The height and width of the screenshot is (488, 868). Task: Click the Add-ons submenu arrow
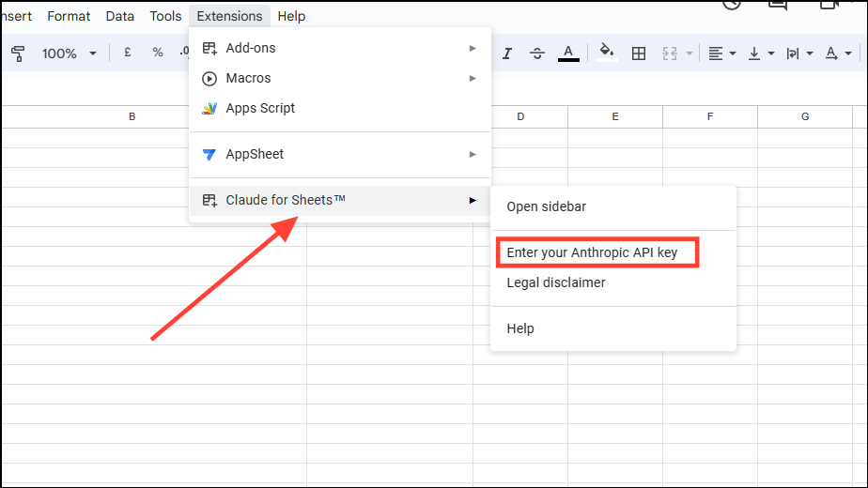coord(473,48)
